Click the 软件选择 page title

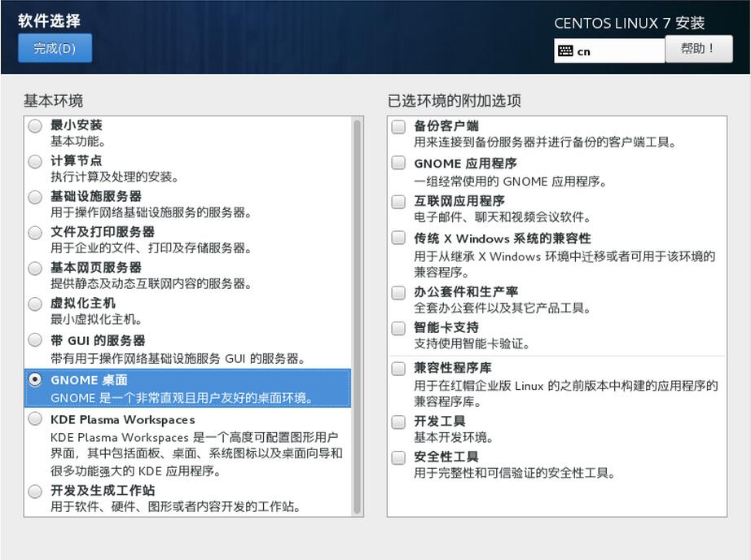click(50, 20)
